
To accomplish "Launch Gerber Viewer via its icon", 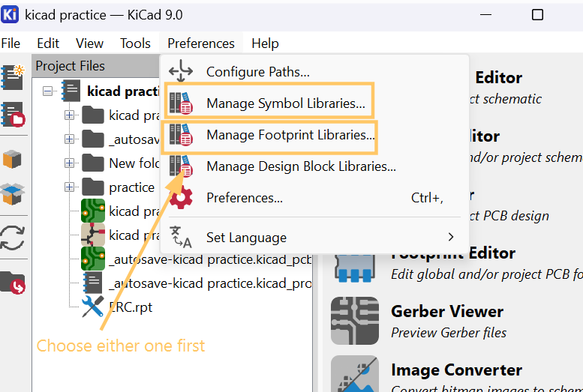I will click(x=355, y=320).
